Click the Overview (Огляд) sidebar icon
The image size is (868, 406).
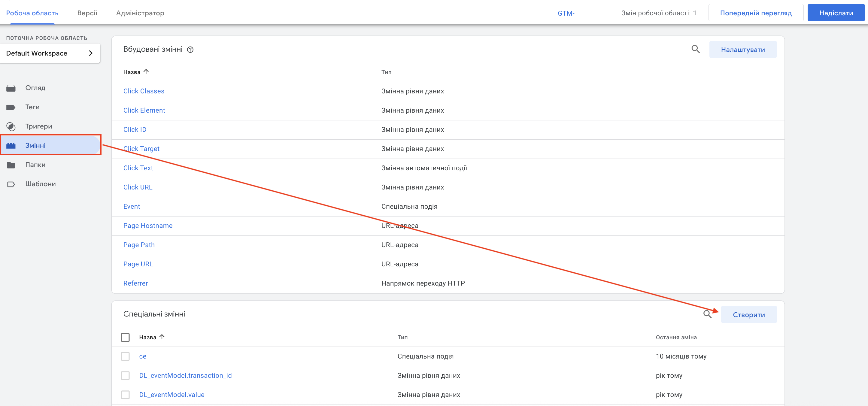[11, 88]
